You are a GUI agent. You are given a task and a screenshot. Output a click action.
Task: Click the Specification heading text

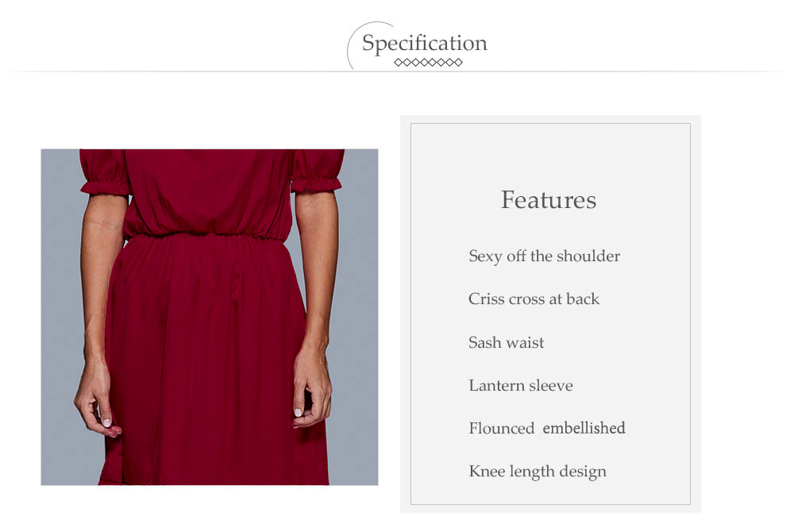pos(424,44)
